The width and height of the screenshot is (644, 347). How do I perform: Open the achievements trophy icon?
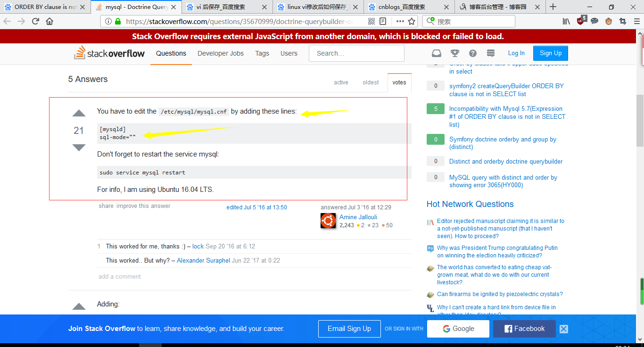tap(455, 53)
